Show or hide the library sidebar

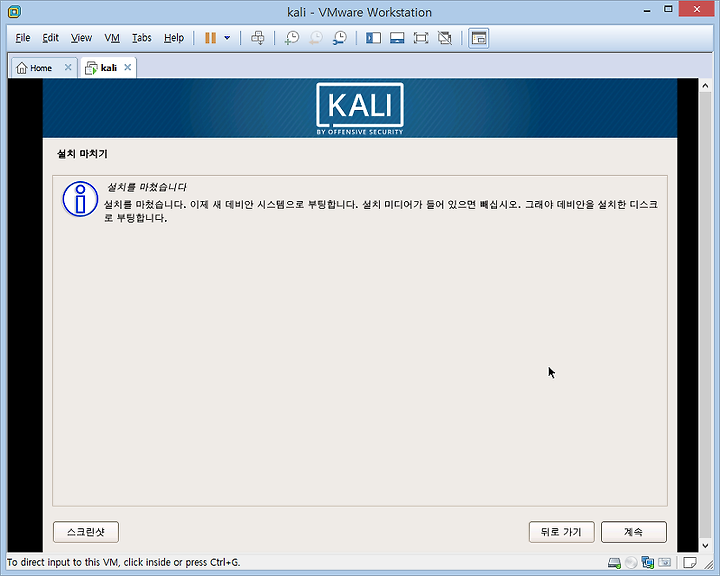point(373,38)
